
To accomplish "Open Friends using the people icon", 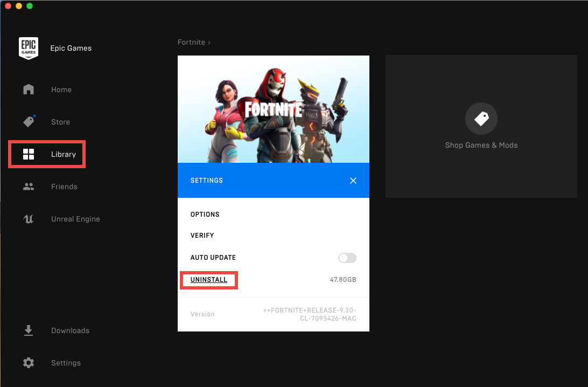I will coord(29,186).
